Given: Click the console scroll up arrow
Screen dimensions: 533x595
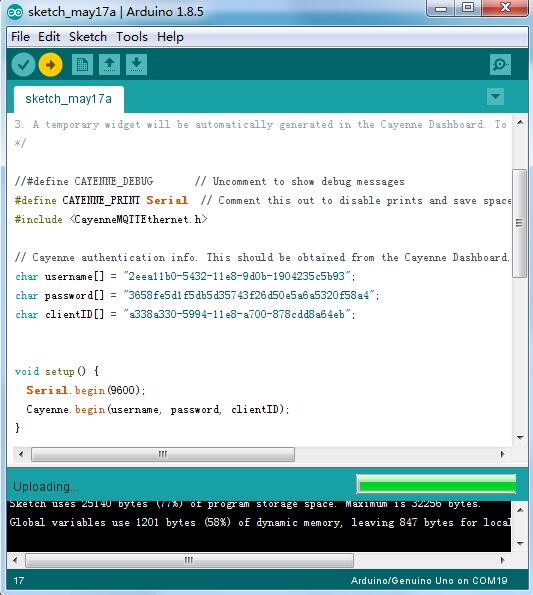Looking at the screenshot, I should [520, 510].
